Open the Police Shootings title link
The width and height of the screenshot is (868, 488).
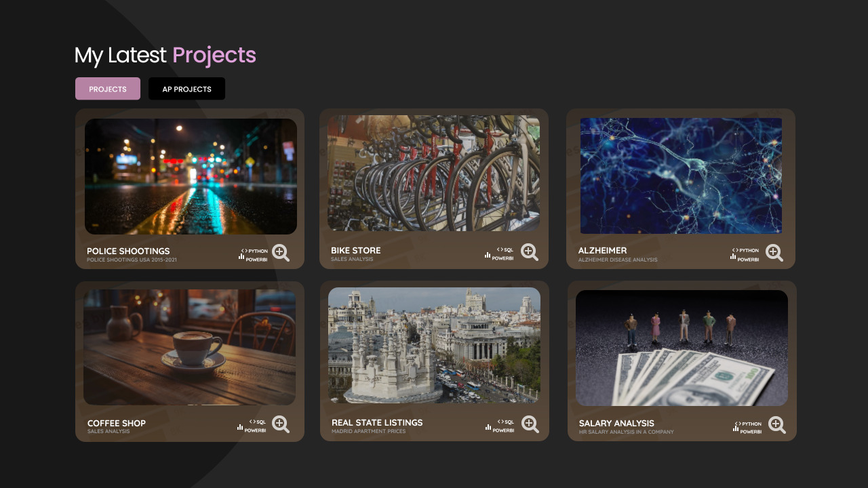(x=128, y=251)
